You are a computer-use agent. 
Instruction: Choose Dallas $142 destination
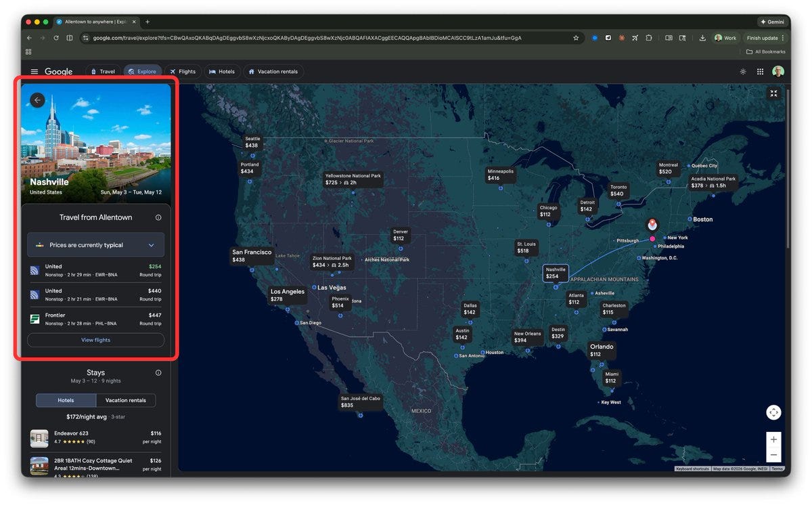[470, 309]
